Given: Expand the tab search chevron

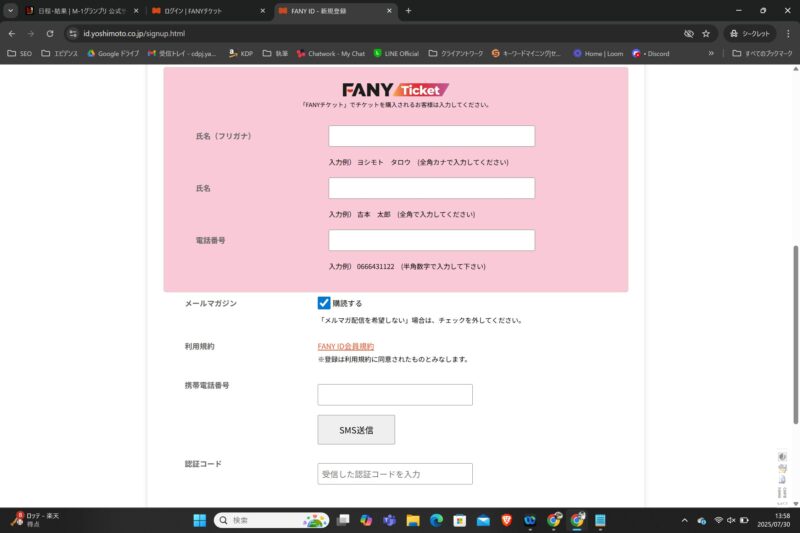Looking at the screenshot, I should 10,11.
